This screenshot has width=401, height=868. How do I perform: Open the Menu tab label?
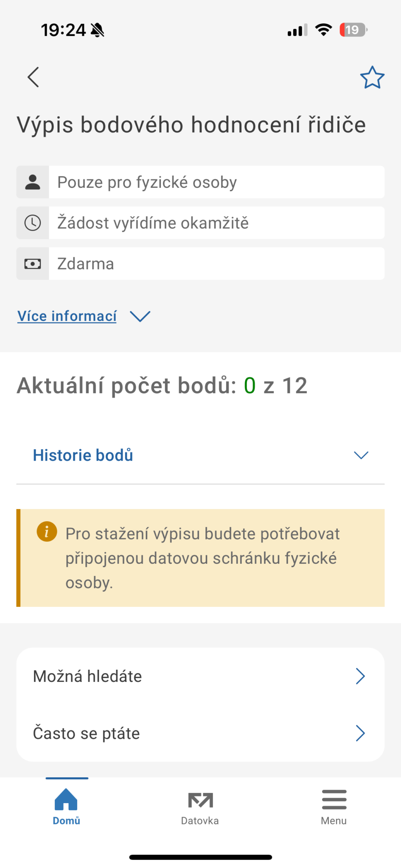334,821
